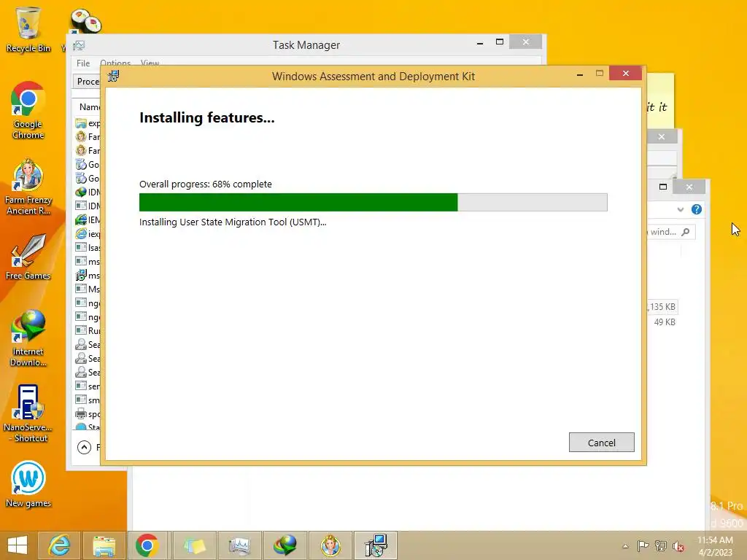Open the View menu in Task Manager

tap(150, 63)
